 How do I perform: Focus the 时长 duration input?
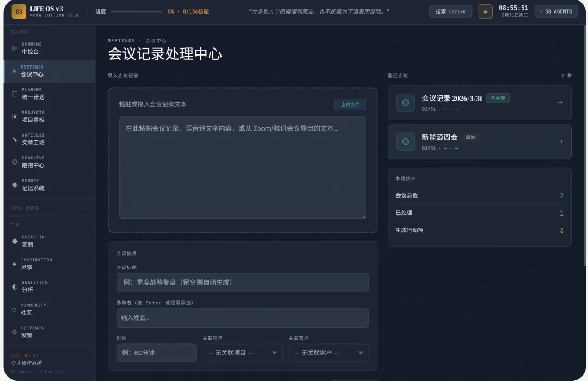[156, 353]
